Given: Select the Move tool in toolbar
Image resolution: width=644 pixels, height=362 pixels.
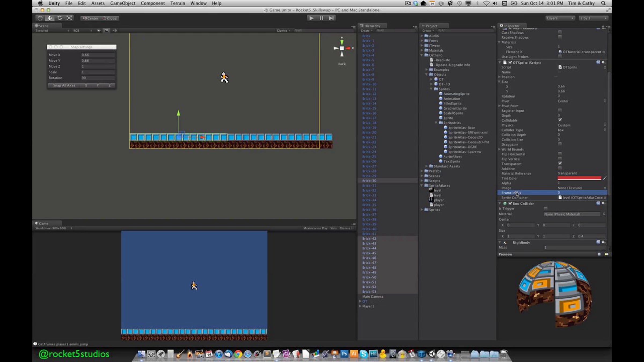Looking at the screenshot, I should [x=50, y=18].
